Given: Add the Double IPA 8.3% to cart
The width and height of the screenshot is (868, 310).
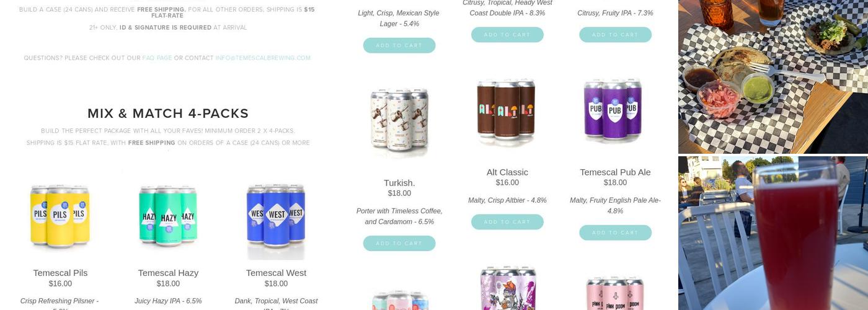Looking at the screenshot, I should pos(507,35).
